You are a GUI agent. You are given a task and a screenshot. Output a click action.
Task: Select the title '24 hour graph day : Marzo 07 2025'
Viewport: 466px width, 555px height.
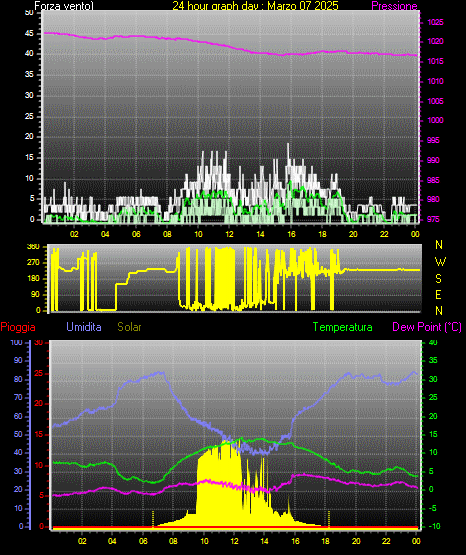(x=255, y=6)
